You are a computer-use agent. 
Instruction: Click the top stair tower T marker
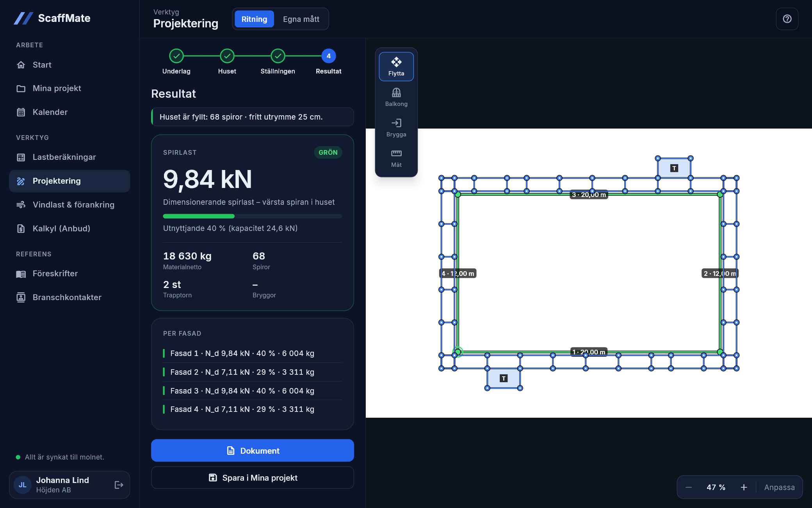point(674,168)
